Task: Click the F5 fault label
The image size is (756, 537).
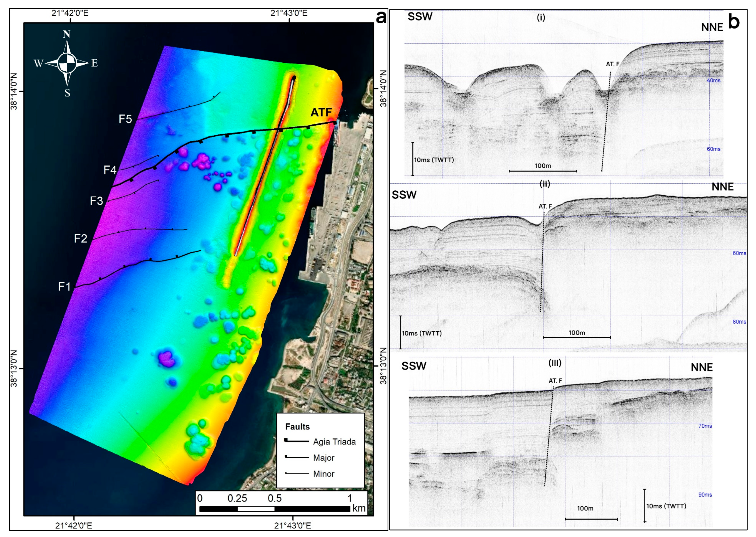Action: [125, 119]
